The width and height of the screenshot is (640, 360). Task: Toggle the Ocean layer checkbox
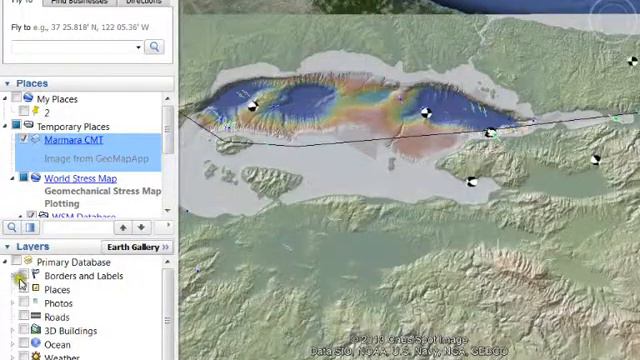point(24,343)
